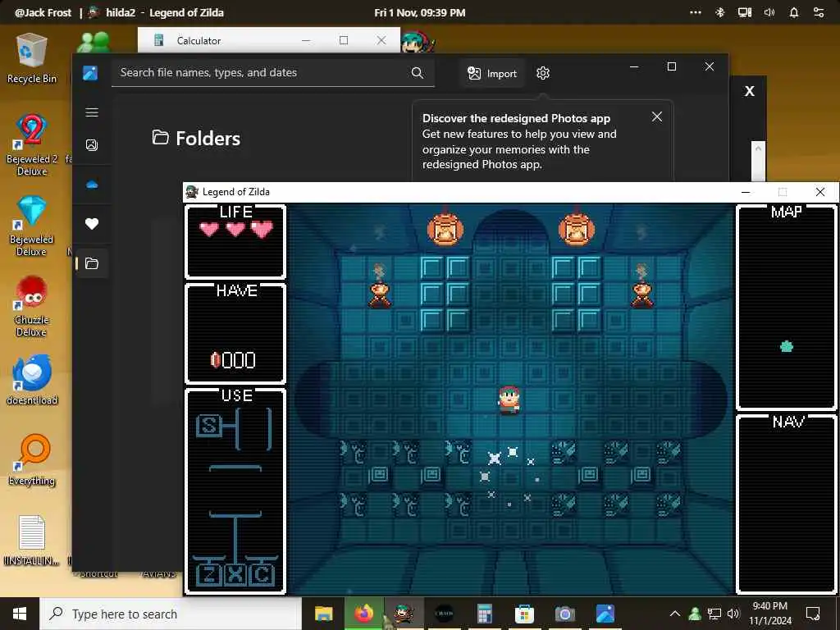Switch to Firefox on the taskbar
840x630 pixels.
tap(363, 614)
